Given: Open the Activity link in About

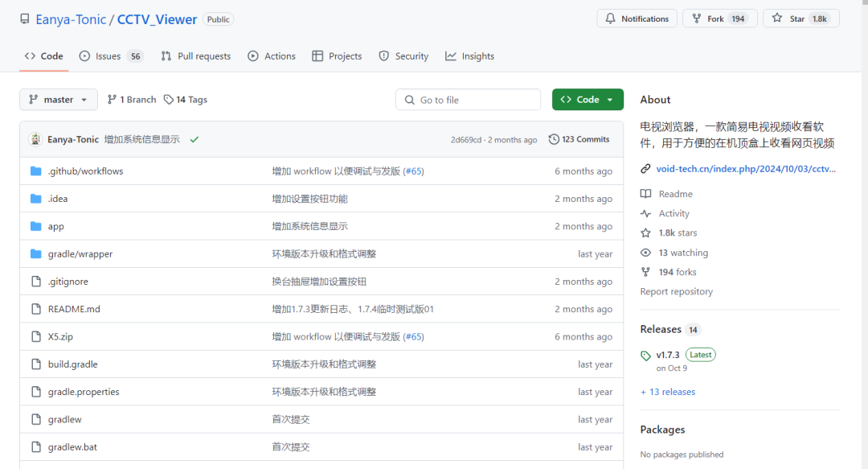Looking at the screenshot, I should (674, 213).
